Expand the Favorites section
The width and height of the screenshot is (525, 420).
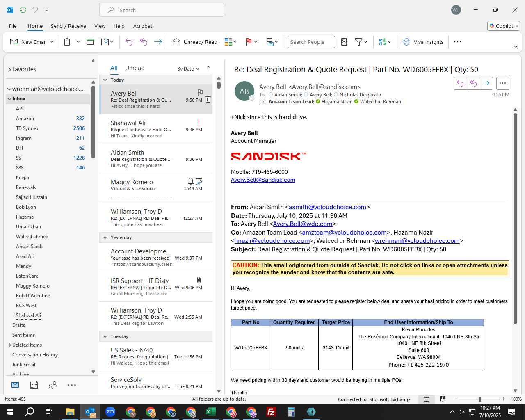point(9,70)
